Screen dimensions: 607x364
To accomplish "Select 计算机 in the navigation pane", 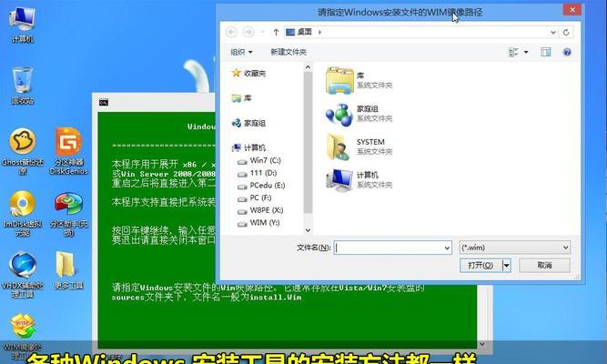I will point(248,147).
